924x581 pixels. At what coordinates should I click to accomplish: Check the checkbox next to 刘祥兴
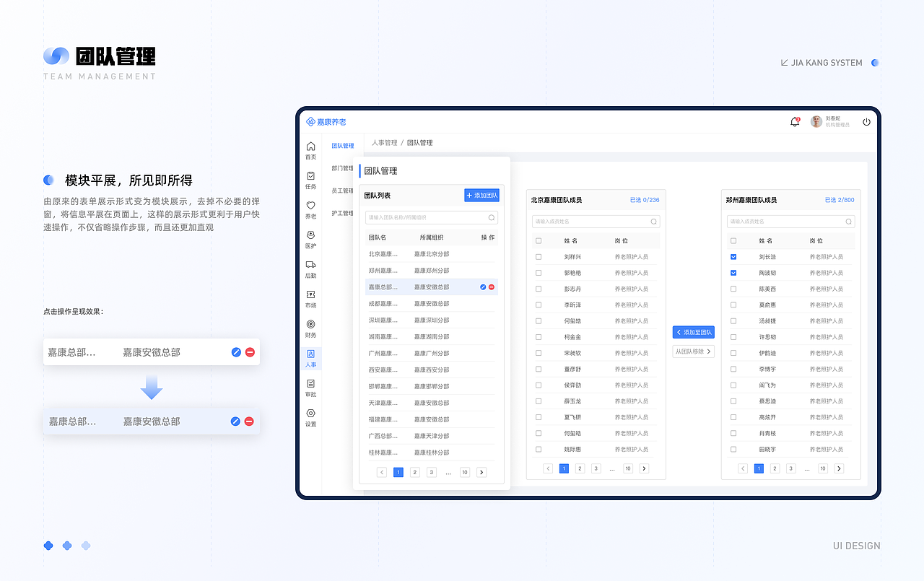pyautogui.click(x=539, y=256)
